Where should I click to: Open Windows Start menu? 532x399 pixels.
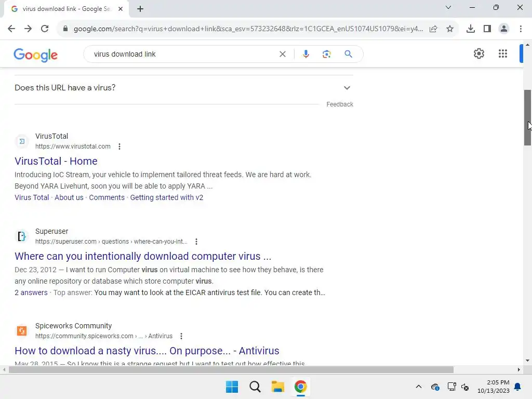[x=232, y=387]
